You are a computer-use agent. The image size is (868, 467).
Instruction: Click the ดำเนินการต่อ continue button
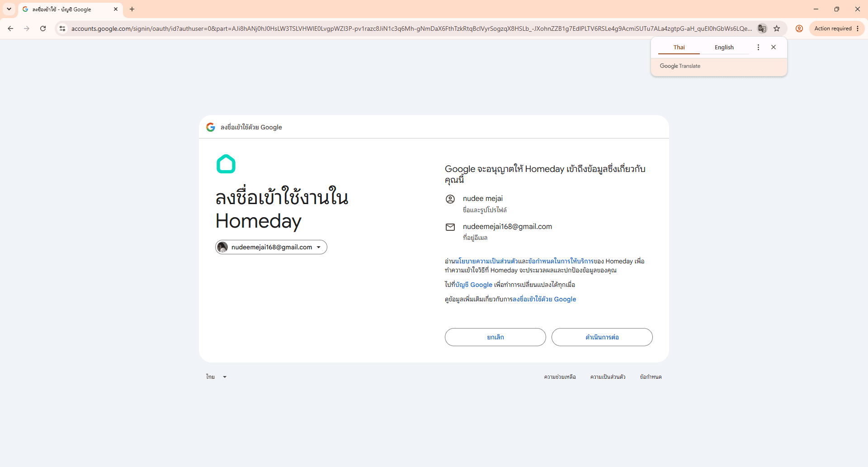pyautogui.click(x=602, y=337)
